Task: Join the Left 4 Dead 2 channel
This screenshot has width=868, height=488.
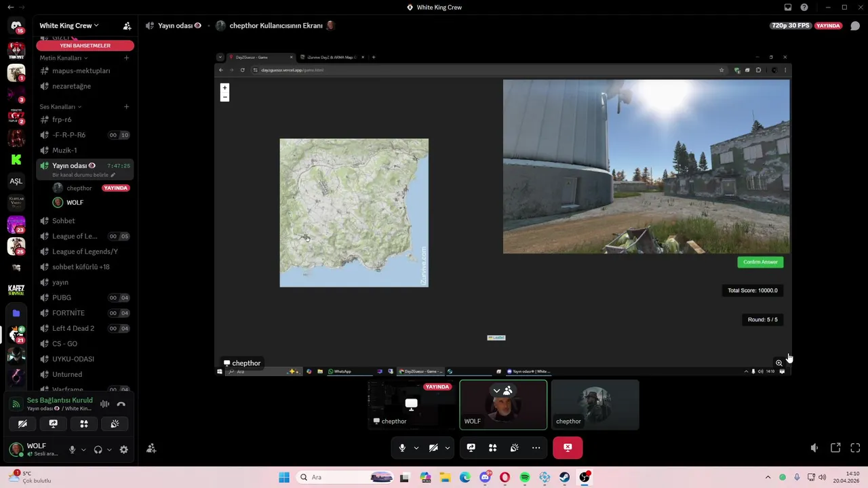Action: (85, 328)
